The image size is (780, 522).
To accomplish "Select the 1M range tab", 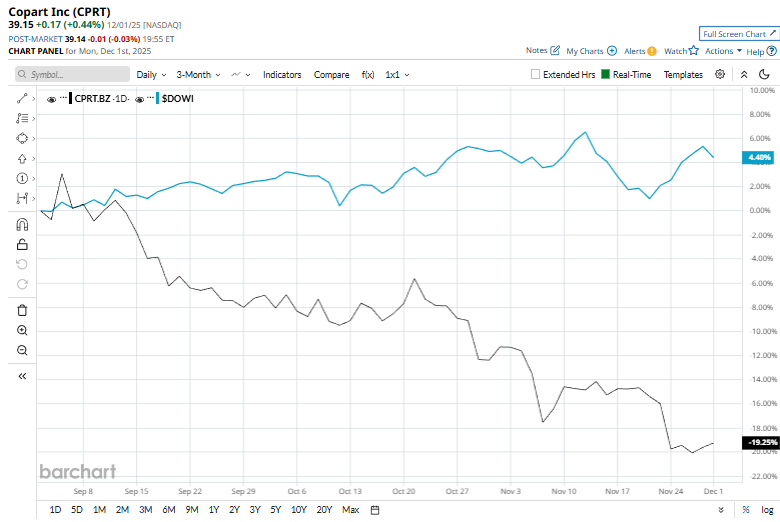I will pos(99,510).
